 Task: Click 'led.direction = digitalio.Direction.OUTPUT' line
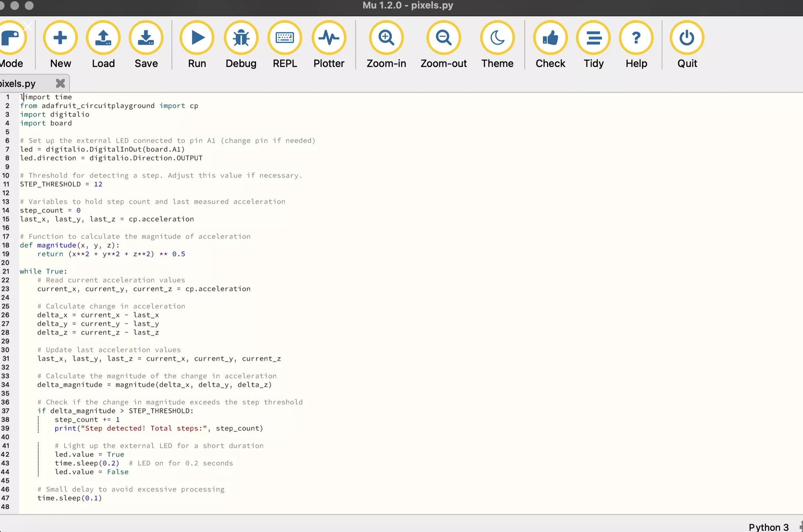(x=111, y=158)
